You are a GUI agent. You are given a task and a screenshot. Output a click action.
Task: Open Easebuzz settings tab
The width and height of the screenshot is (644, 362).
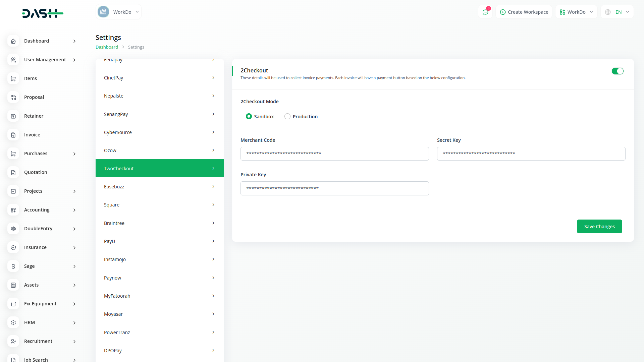[x=160, y=187]
